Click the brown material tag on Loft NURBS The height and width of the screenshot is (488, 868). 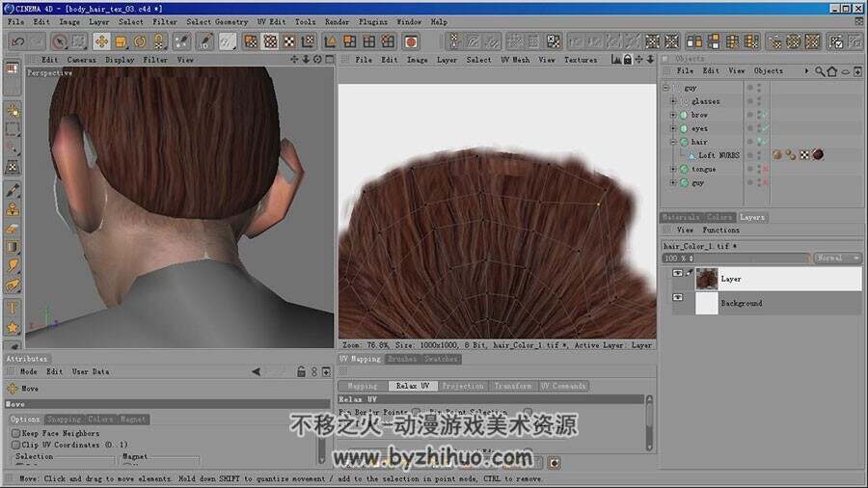(777, 155)
